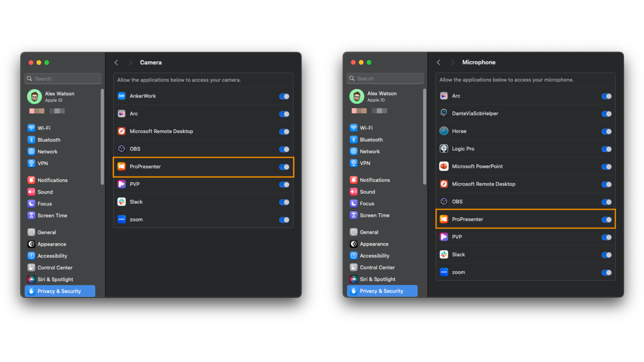Click sidebar scrollbar in Camera window
Viewport: 644px width, 362px height.
pos(102,137)
